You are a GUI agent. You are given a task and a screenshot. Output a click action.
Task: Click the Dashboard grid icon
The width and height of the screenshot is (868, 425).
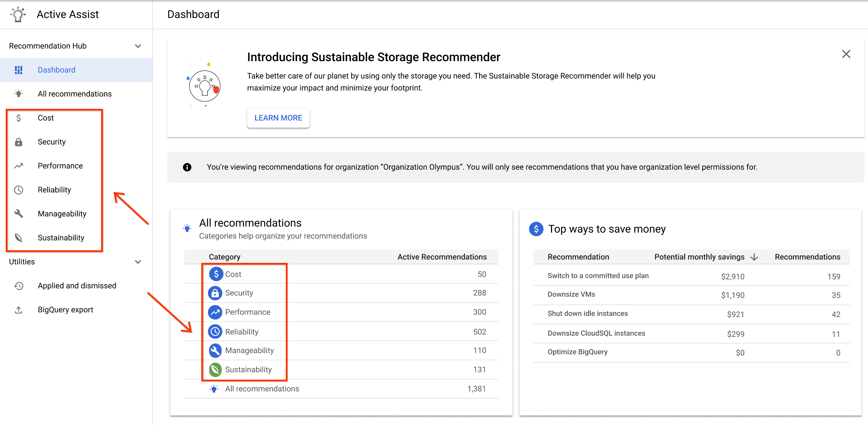19,70
